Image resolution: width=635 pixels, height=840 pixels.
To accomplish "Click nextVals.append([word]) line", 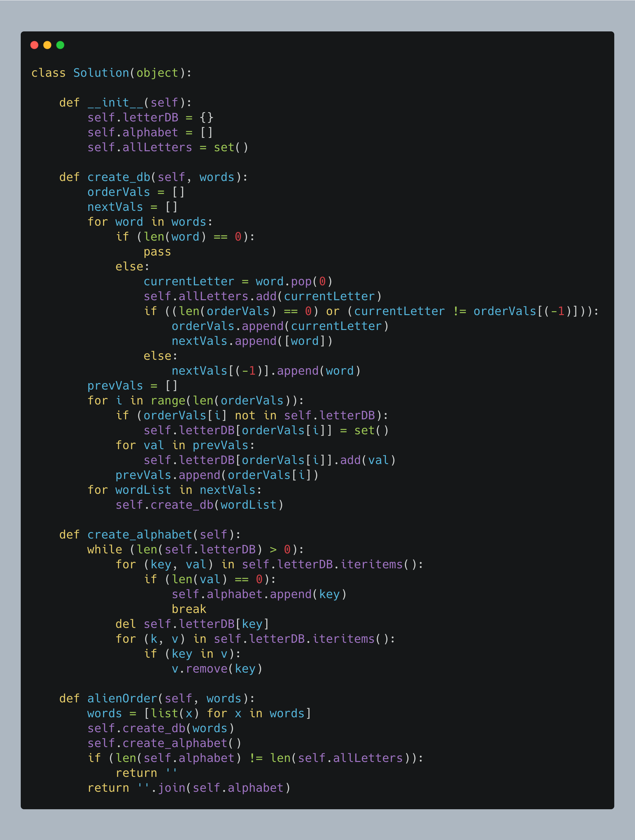I will point(251,341).
